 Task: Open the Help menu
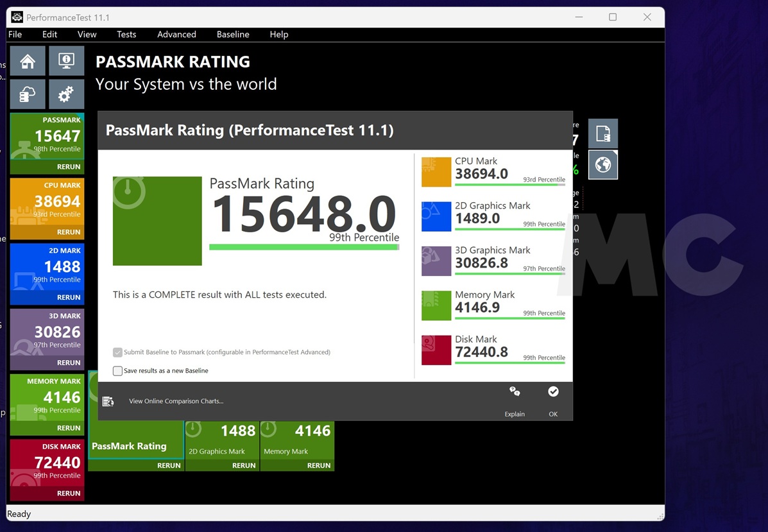click(279, 34)
